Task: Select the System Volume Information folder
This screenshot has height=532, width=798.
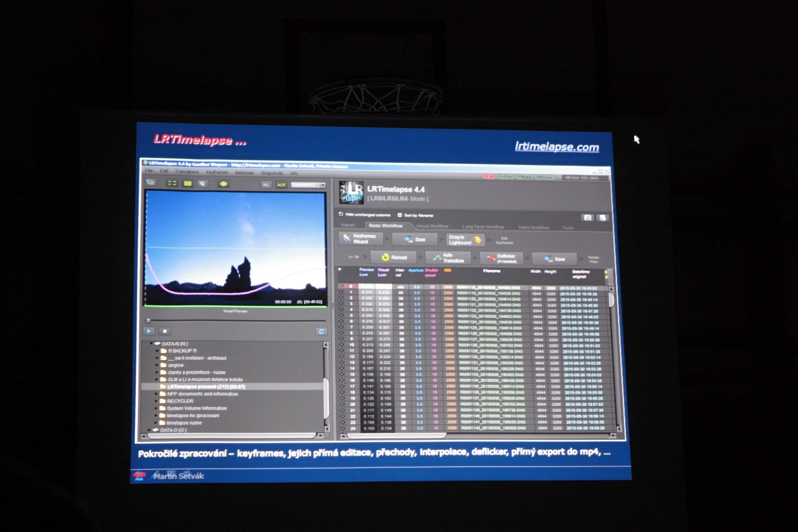Action: (197, 408)
